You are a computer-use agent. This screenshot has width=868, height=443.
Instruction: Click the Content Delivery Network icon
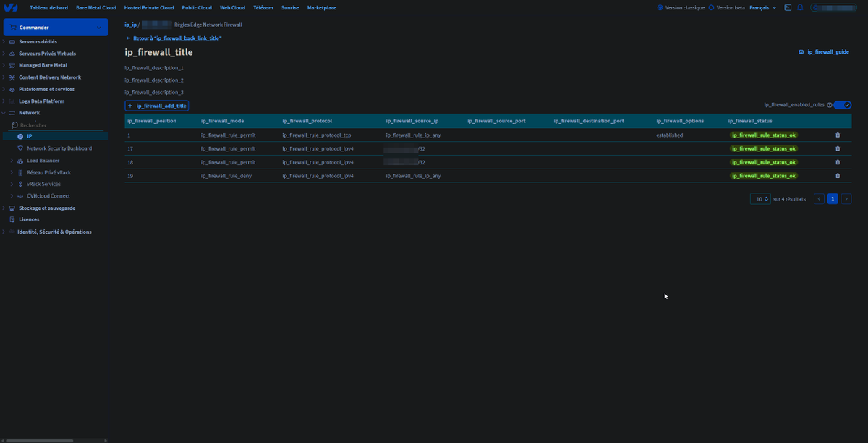(x=12, y=77)
